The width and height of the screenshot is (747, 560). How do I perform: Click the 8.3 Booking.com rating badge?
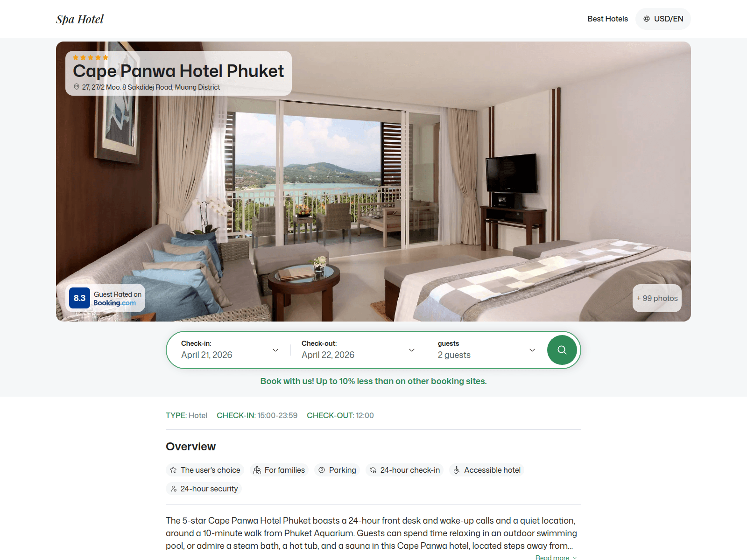click(x=106, y=298)
